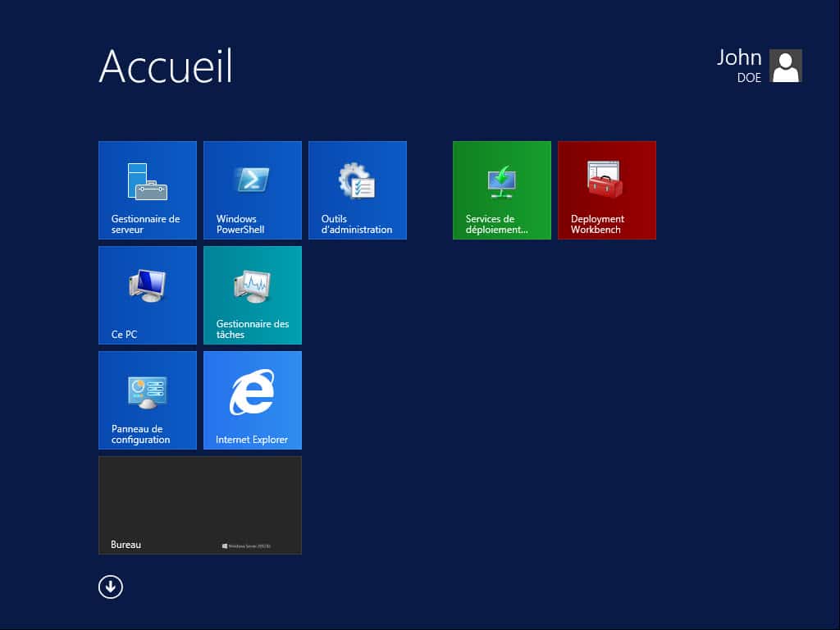This screenshot has height=630, width=840.
Task: Open the Bureau desktop tile
Action: click(200, 505)
